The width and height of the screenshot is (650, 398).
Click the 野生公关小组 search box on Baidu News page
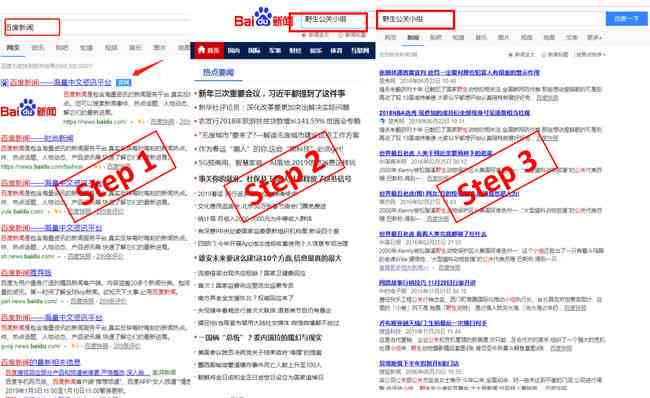(328, 22)
